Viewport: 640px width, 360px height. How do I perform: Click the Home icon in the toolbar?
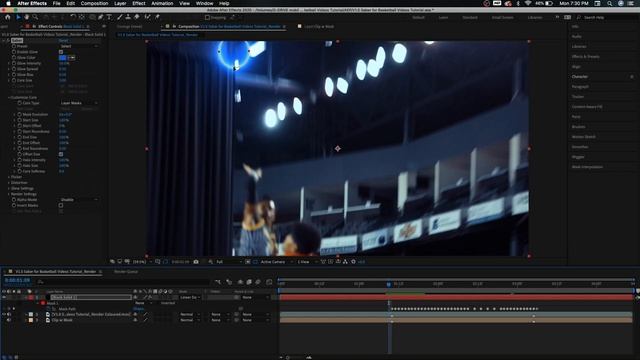coord(7,17)
